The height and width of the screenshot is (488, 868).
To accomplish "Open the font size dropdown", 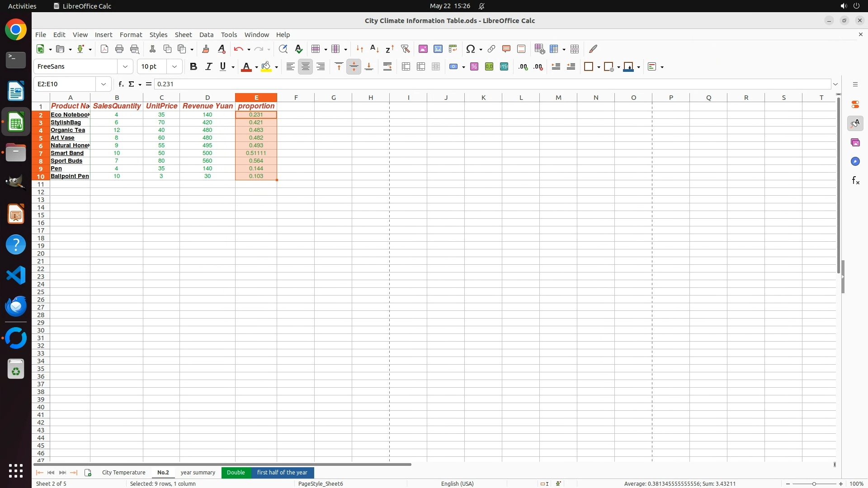I will [175, 67].
